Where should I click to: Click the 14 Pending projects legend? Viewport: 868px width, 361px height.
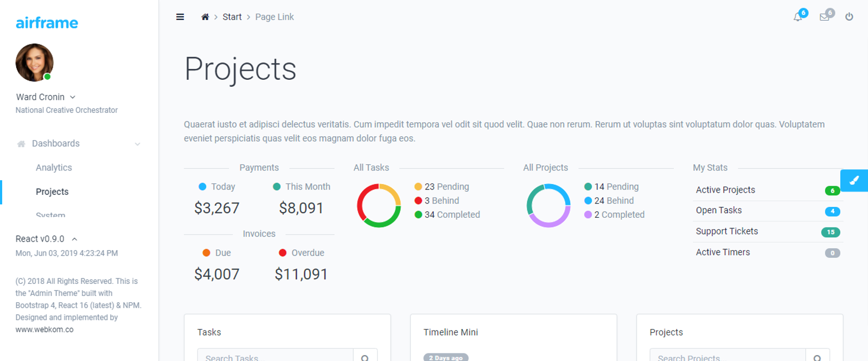click(611, 187)
